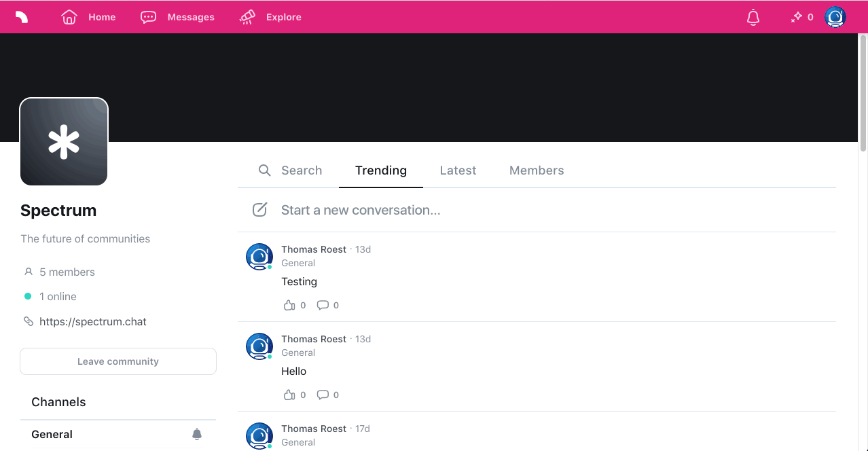The image size is (868, 451).
Task: Click the compose pencil icon to start a conversation
Action: tap(259, 209)
